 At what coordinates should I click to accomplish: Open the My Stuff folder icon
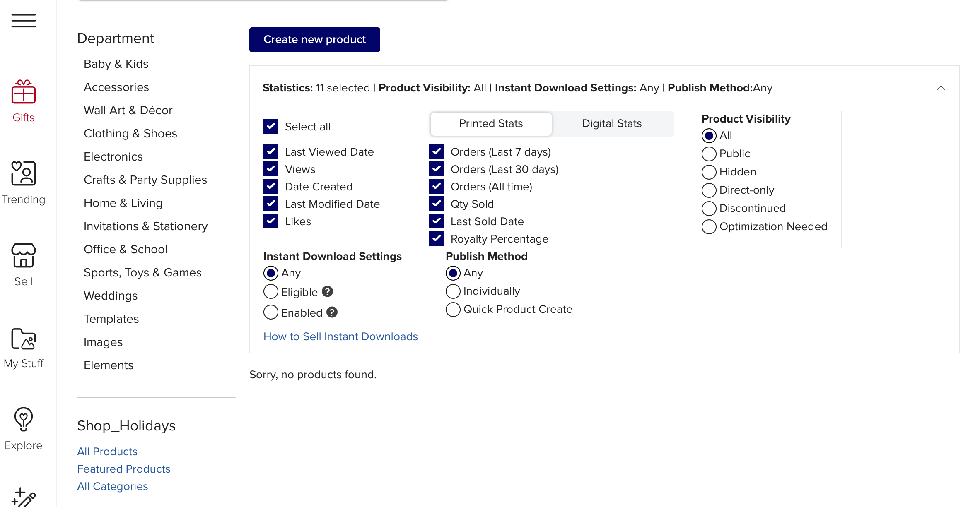click(x=24, y=339)
